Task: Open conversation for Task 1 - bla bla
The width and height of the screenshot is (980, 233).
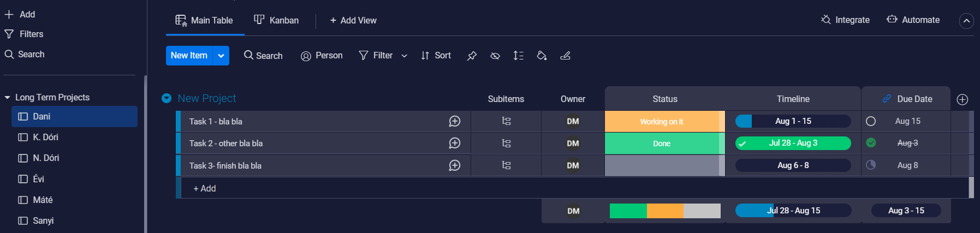Action: (454, 121)
